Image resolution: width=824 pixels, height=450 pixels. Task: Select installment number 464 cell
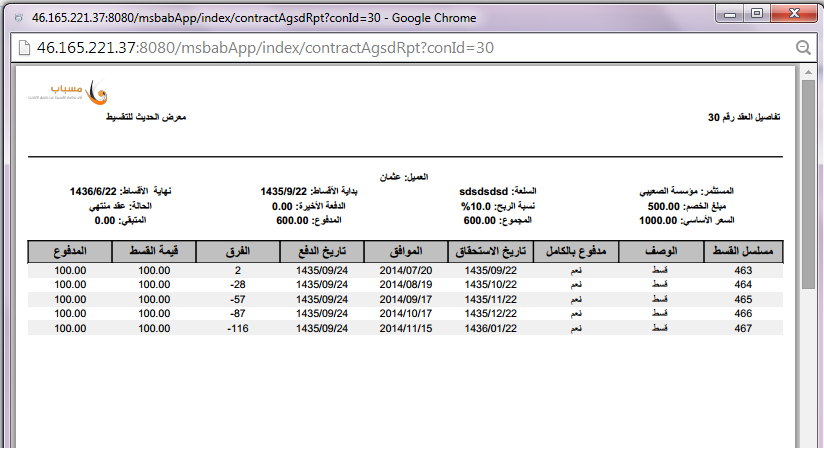click(x=743, y=284)
